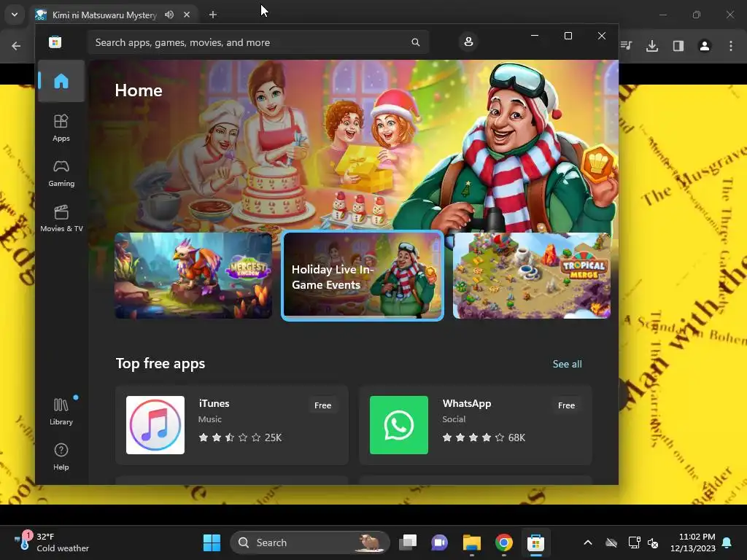Switch to Chrome on the taskbar
The image size is (747, 560).
click(503, 542)
